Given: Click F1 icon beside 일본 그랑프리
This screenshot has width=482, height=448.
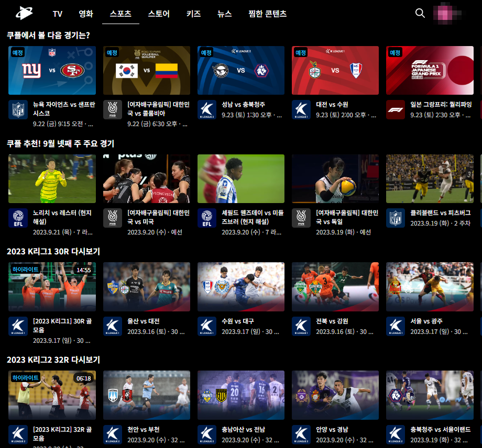Looking at the screenshot, I should pos(396,109).
